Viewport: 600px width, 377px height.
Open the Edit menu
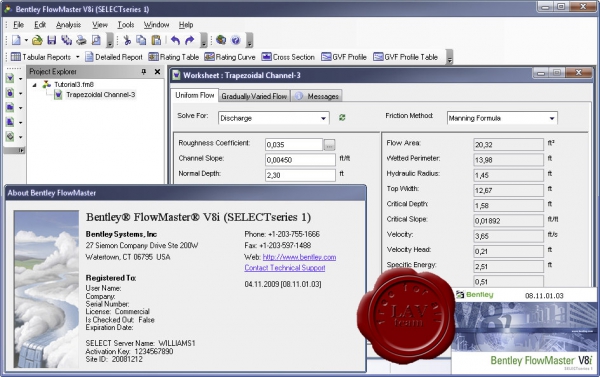[x=40, y=25]
